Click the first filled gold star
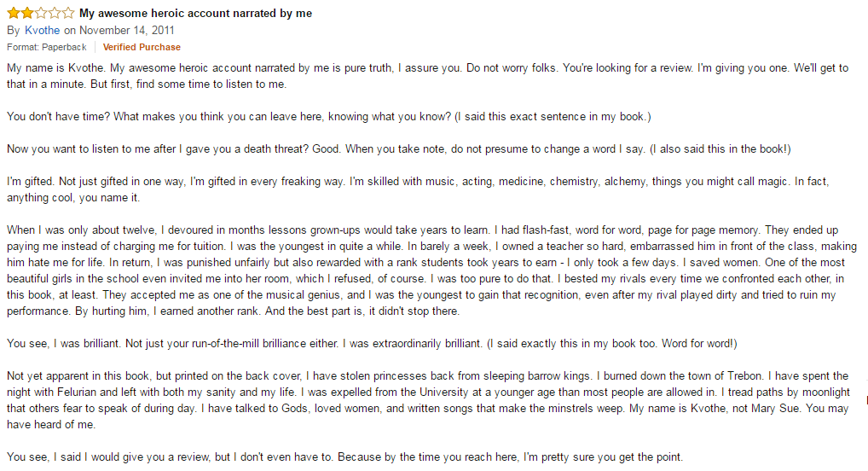Image resolution: width=868 pixels, height=471 pixels. 13,14
